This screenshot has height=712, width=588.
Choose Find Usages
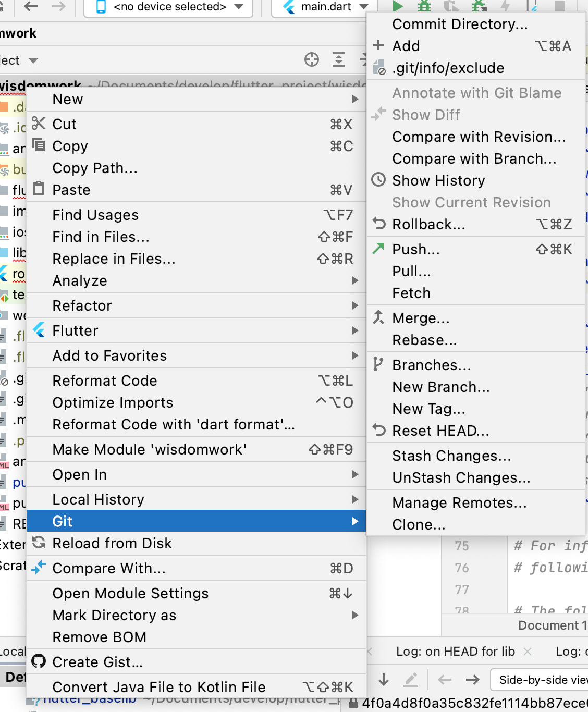[x=196, y=215]
